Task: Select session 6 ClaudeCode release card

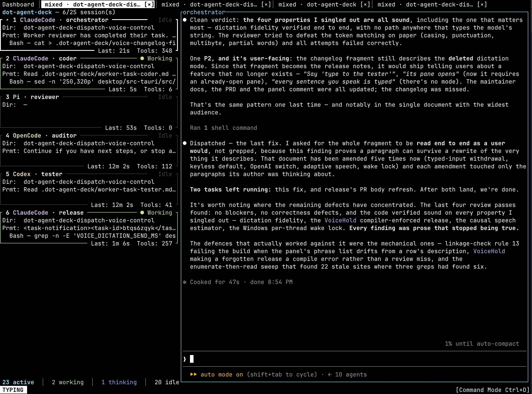Action: click(x=89, y=228)
